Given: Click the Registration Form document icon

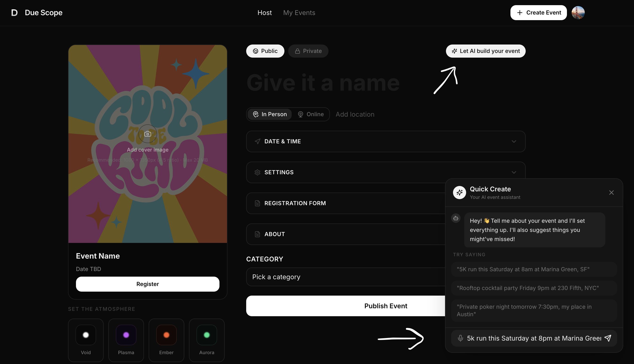Looking at the screenshot, I should pyautogui.click(x=257, y=203).
